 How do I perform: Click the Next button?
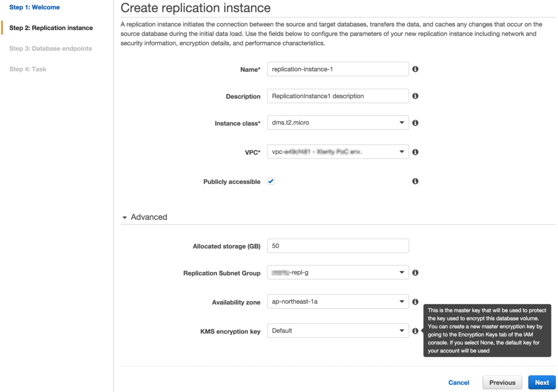click(542, 382)
